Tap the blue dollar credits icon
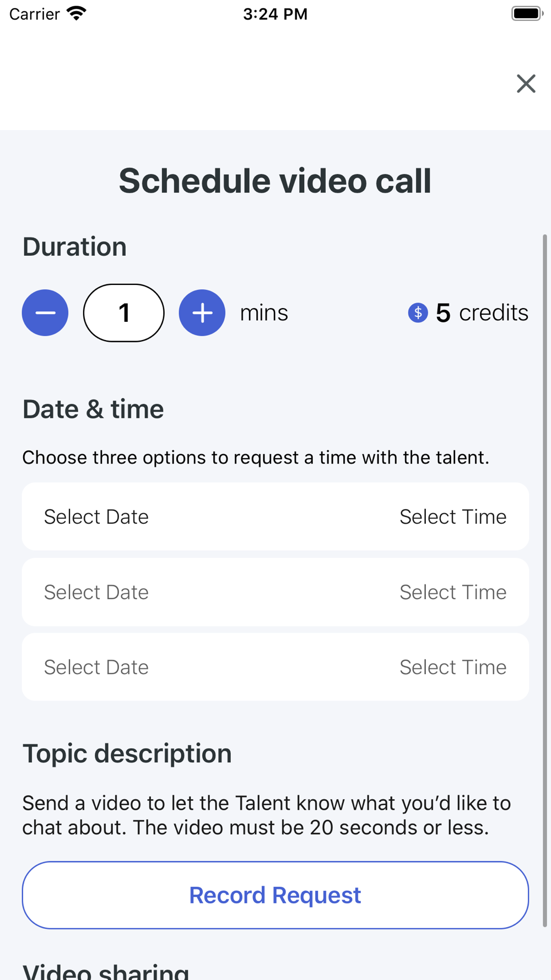 [418, 313]
